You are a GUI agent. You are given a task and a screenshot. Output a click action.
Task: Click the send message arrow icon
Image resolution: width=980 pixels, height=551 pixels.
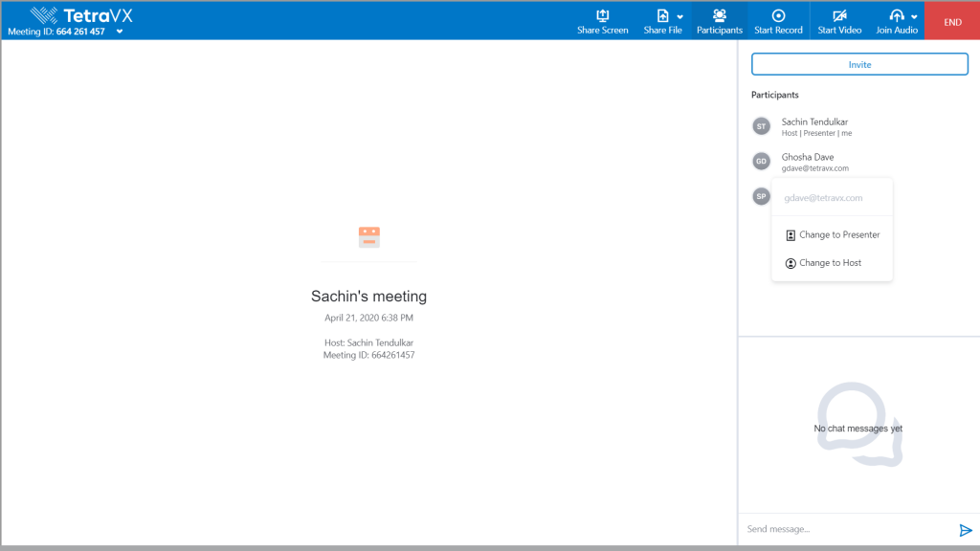(x=966, y=530)
